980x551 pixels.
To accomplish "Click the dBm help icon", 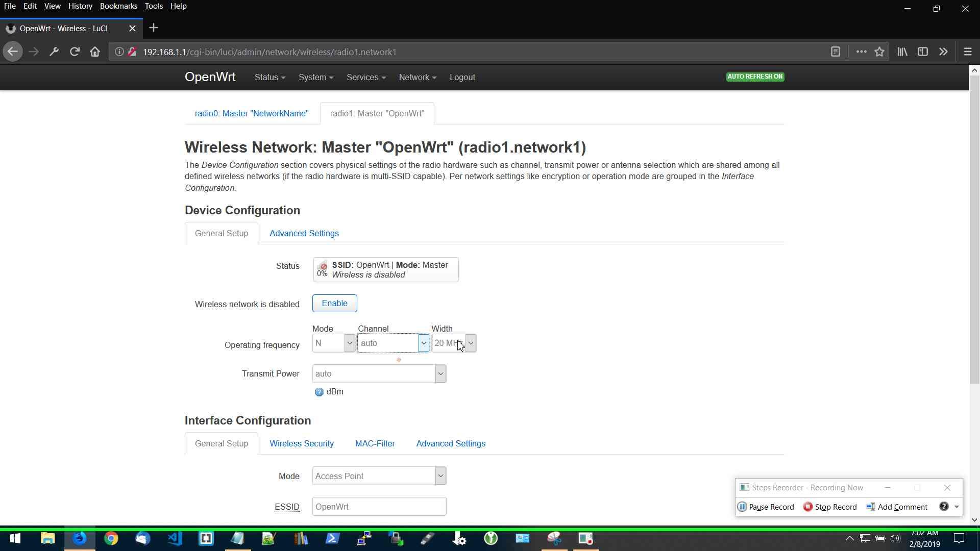I will 319,392.
